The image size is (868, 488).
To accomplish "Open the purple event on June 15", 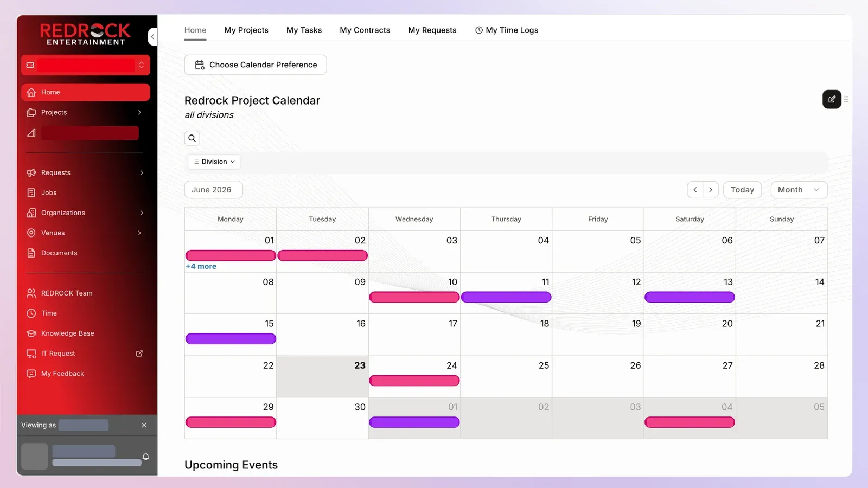I will 231,339.
